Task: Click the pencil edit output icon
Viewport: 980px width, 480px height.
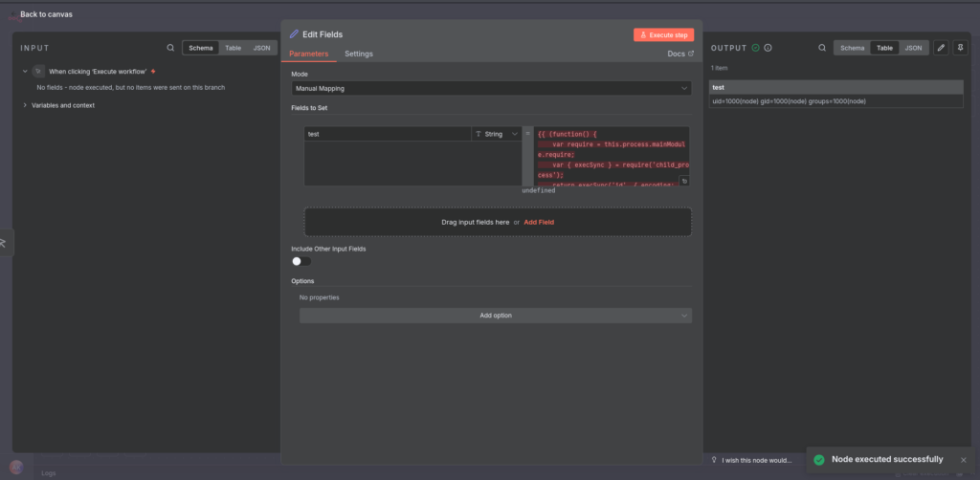Action: pos(941,48)
